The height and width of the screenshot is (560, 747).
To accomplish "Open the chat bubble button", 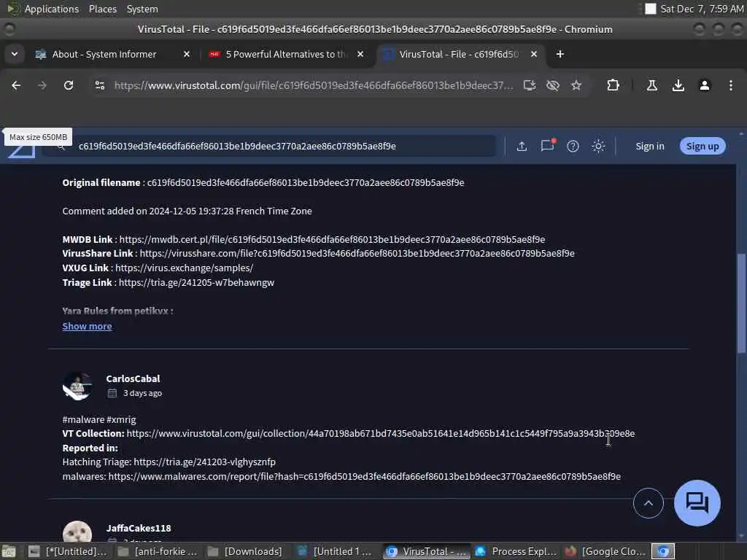I will pos(697,503).
